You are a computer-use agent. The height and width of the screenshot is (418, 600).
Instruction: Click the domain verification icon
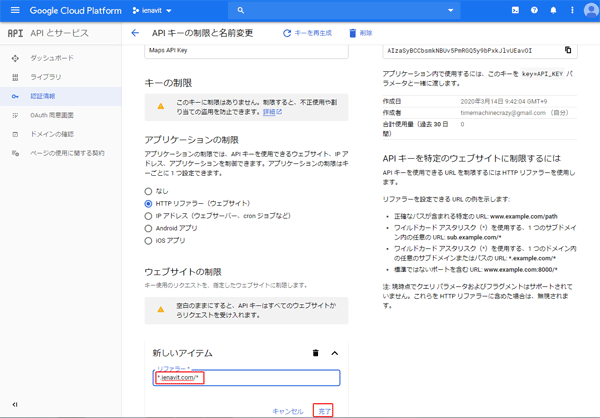pyautogui.click(x=15, y=134)
